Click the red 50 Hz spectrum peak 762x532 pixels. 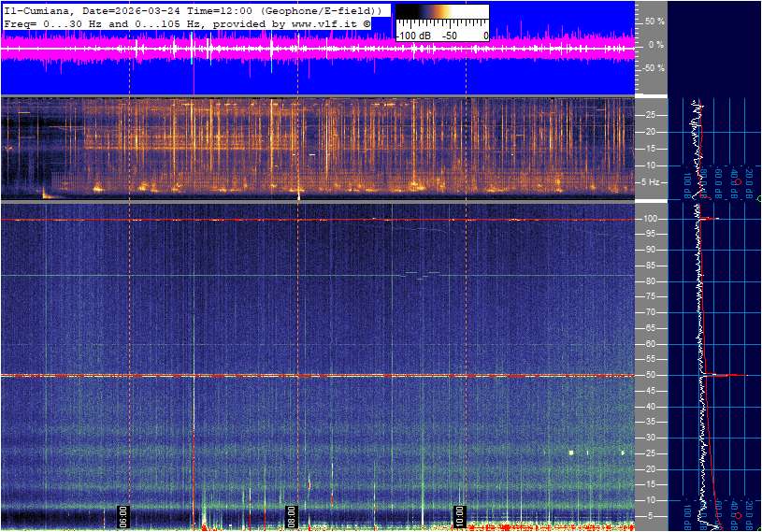tap(731, 375)
